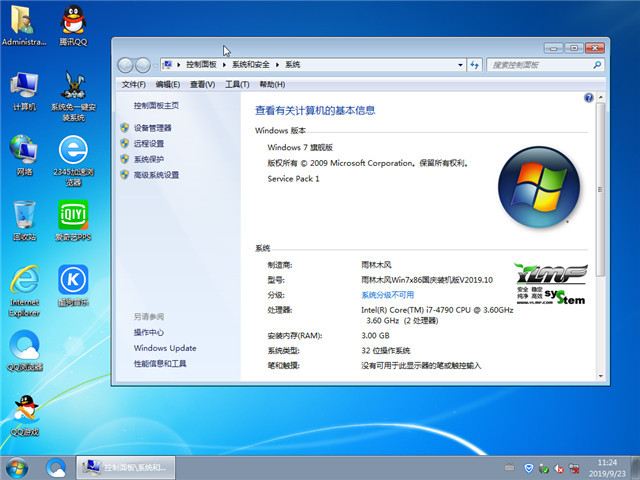Click the volume muted tray icon

tap(559, 469)
